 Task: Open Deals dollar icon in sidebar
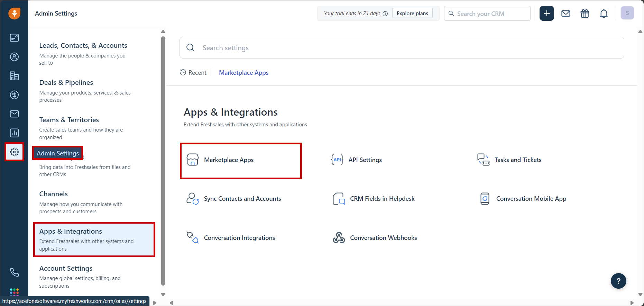click(14, 95)
